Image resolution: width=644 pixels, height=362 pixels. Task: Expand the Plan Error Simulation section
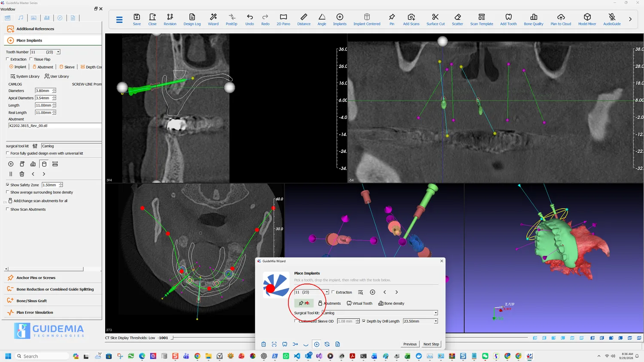pyautogui.click(x=53, y=312)
